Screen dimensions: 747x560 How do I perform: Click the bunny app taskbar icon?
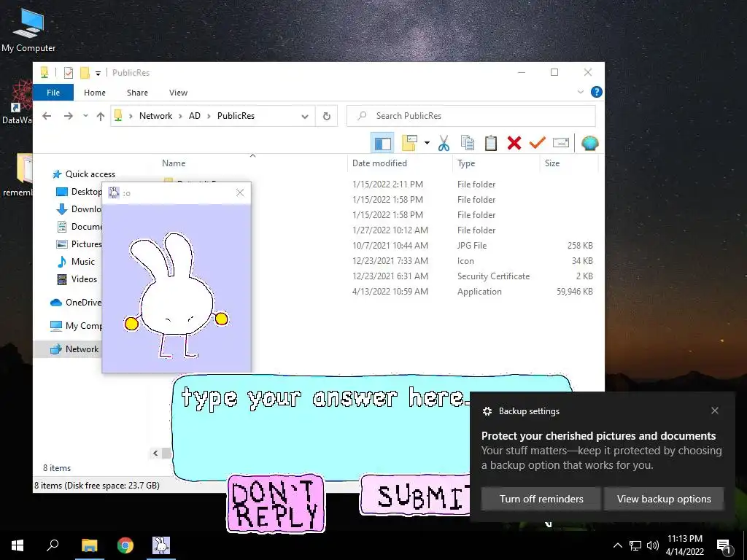(x=161, y=545)
